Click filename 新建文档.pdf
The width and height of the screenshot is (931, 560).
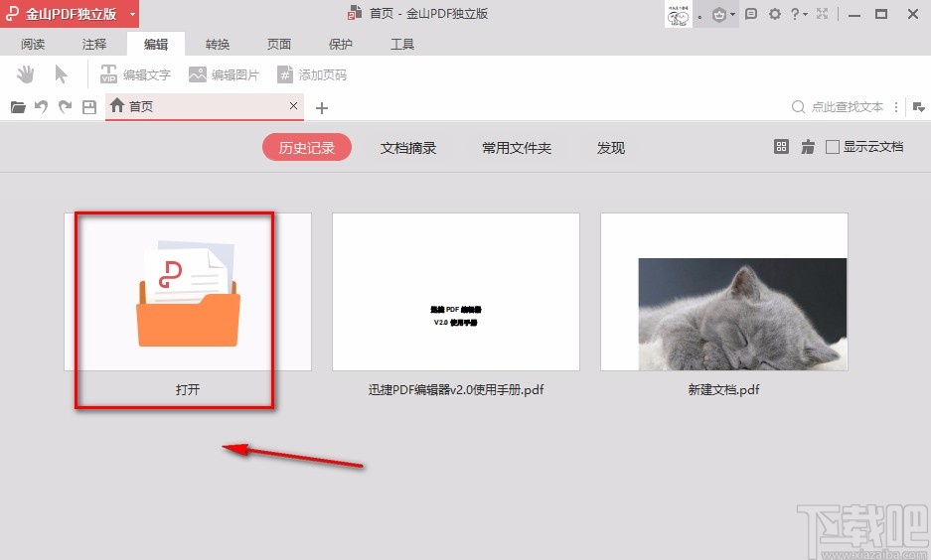click(x=723, y=390)
